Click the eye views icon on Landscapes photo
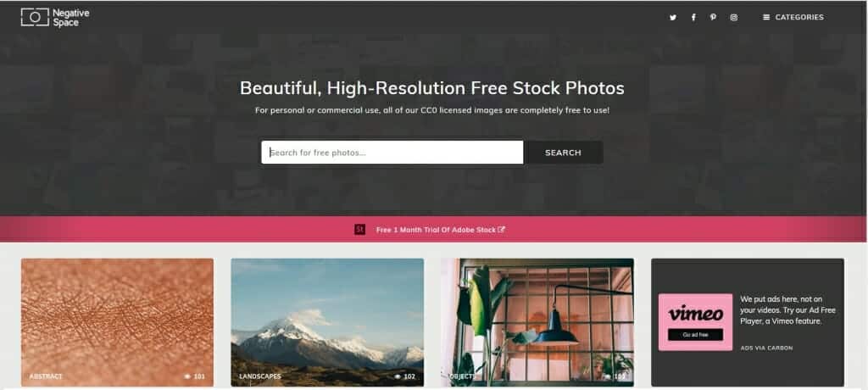The height and width of the screenshot is (390, 868). [x=398, y=376]
